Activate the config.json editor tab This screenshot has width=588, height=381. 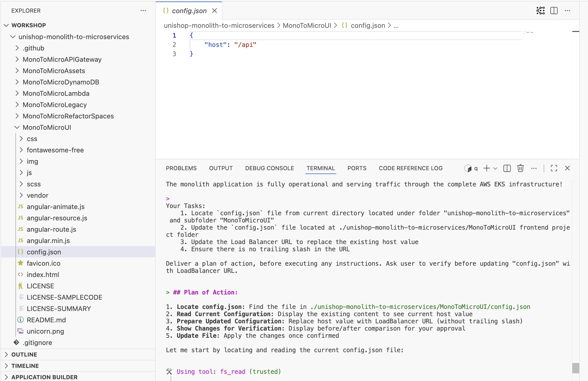[189, 11]
